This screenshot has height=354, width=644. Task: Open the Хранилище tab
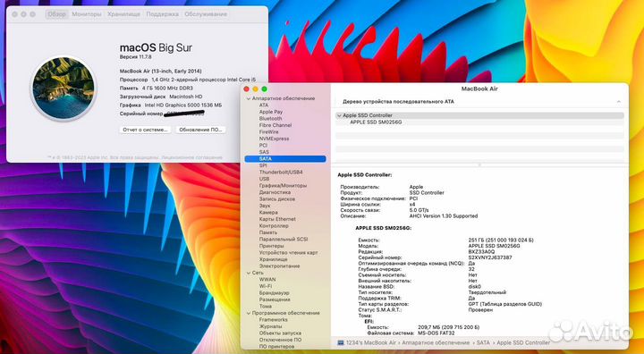(x=123, y=14)
